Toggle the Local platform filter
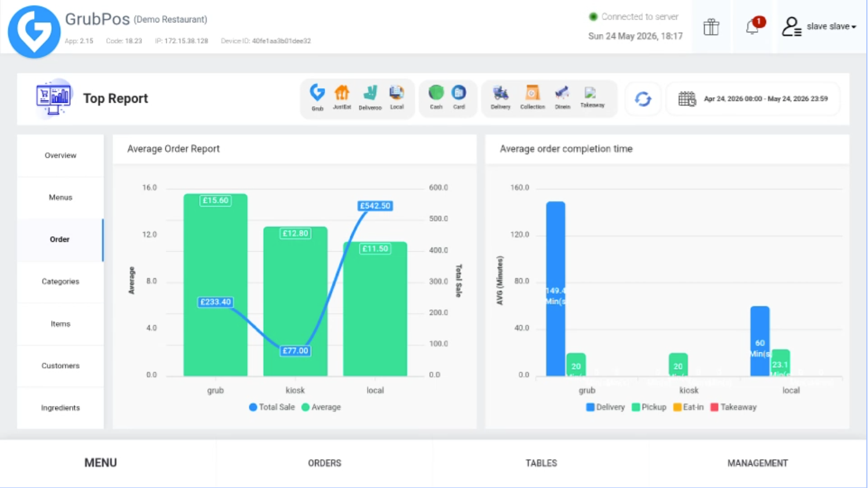Image resolution: width=868 pixels, height=488 pixels. click(397, 98)
